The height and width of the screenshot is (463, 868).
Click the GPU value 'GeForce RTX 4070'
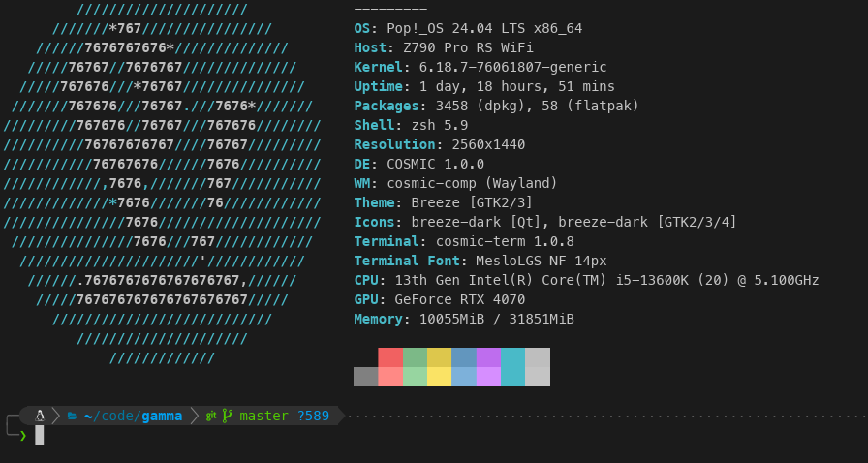click(459, 299)
